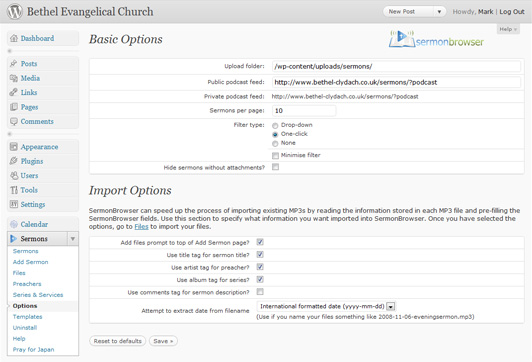Screen dimensions: 532x362
Task: Click the Appearance icon in sidebar
Action: [14, 147]
